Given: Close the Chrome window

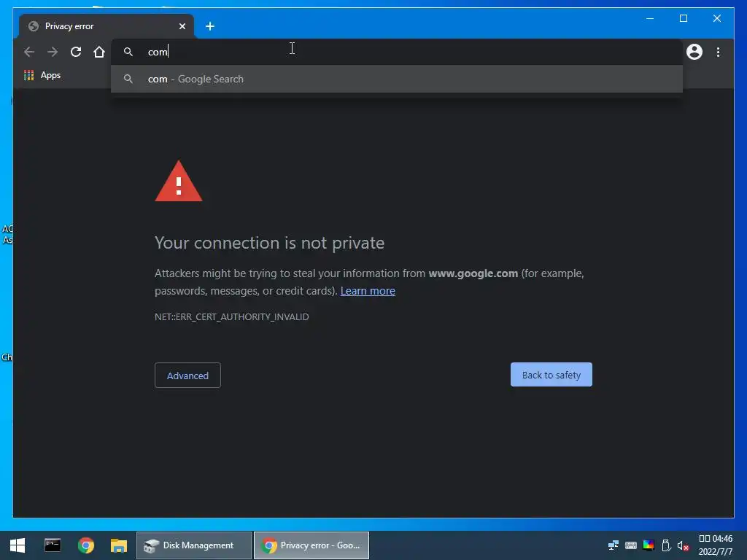Looking at the screenshot, I should [x=716, y=18].
